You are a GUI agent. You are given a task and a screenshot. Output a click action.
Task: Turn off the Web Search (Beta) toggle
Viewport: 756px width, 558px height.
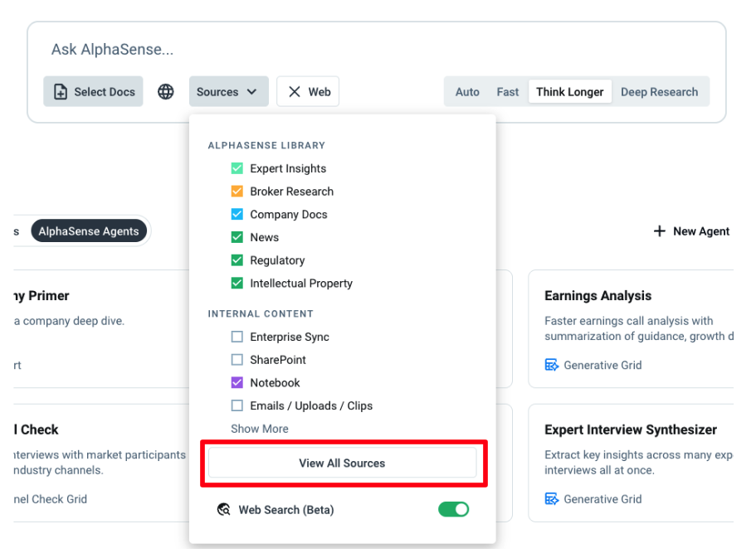[453, 509]
